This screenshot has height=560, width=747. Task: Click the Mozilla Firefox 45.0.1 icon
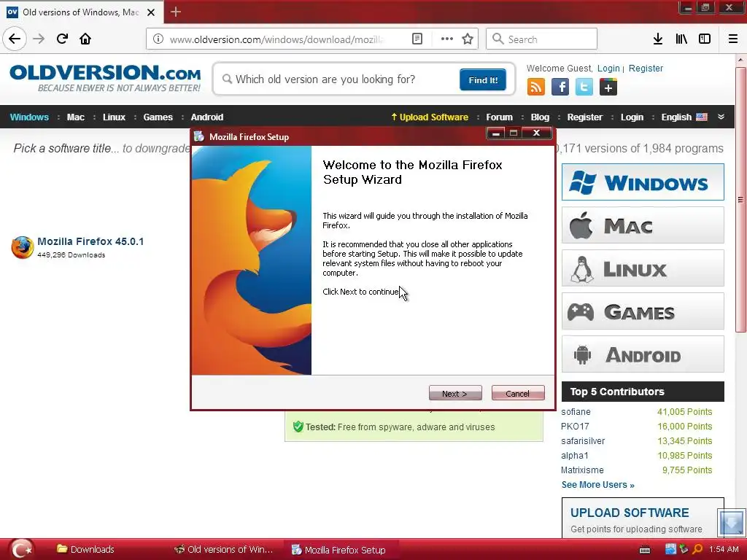pyautogui.click(x=23, y=247)
